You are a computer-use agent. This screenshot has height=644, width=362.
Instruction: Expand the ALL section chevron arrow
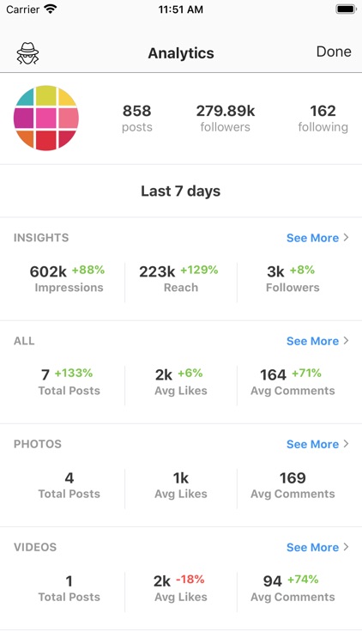point(346,341)
